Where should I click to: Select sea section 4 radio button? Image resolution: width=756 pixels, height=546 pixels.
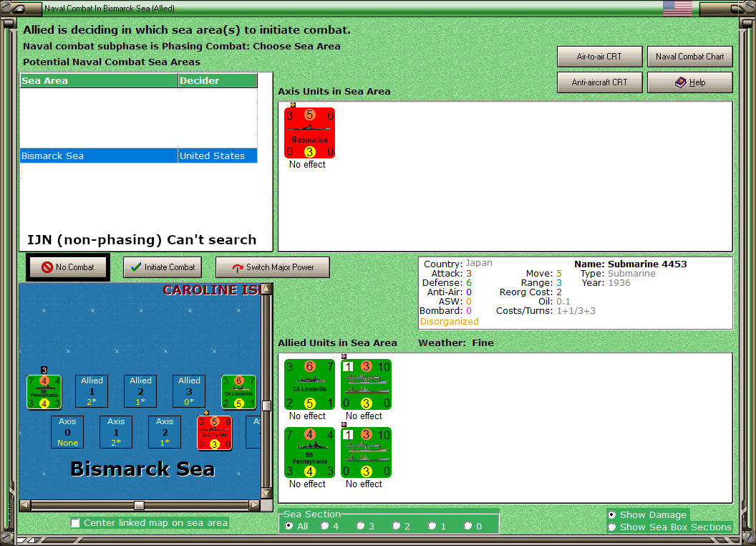[324, 526]
